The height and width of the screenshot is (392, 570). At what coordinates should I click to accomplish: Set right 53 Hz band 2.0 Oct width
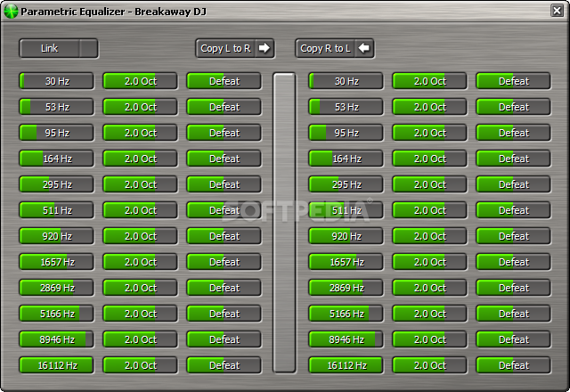coord(429,107)
